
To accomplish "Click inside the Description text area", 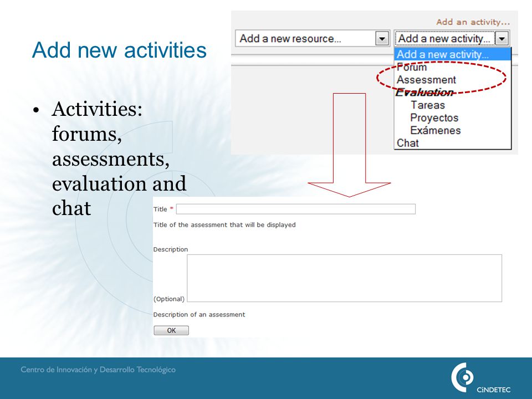I will (x=344, y=278).
